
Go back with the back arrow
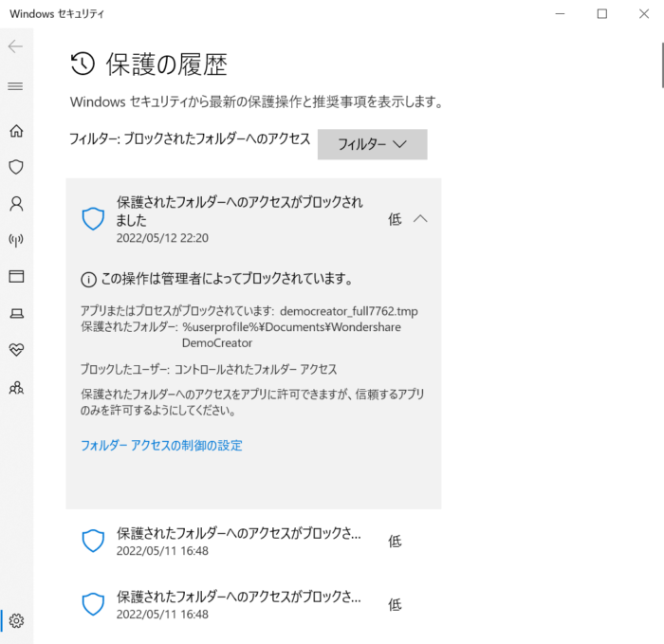coord(16,46)
